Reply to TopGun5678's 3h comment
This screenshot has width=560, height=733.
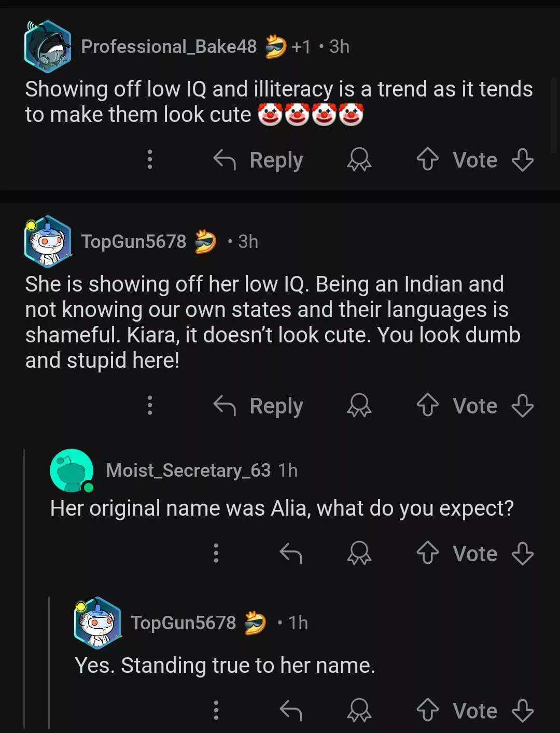pos(259,406)
